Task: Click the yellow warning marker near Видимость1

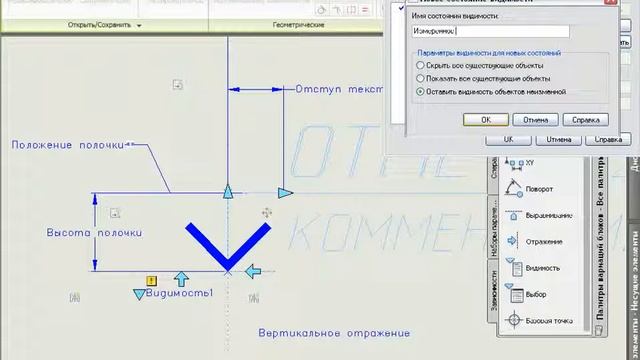Action: click(151, 281)
